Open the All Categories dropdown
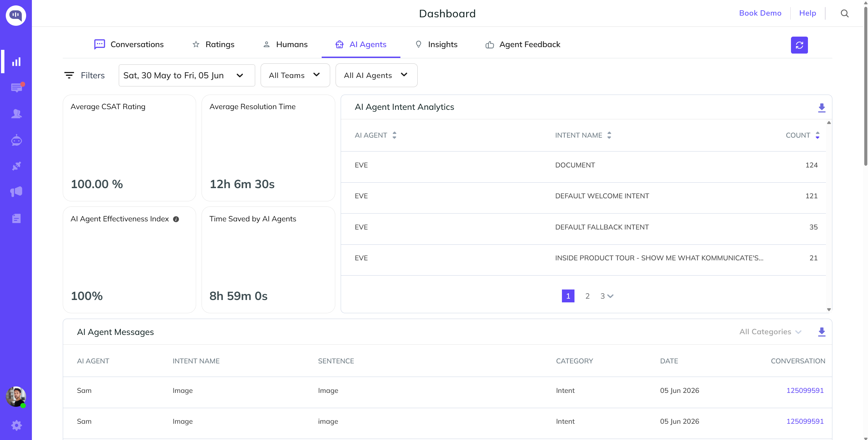This screenshot has width=868, height=440. [x=770, y=332]
